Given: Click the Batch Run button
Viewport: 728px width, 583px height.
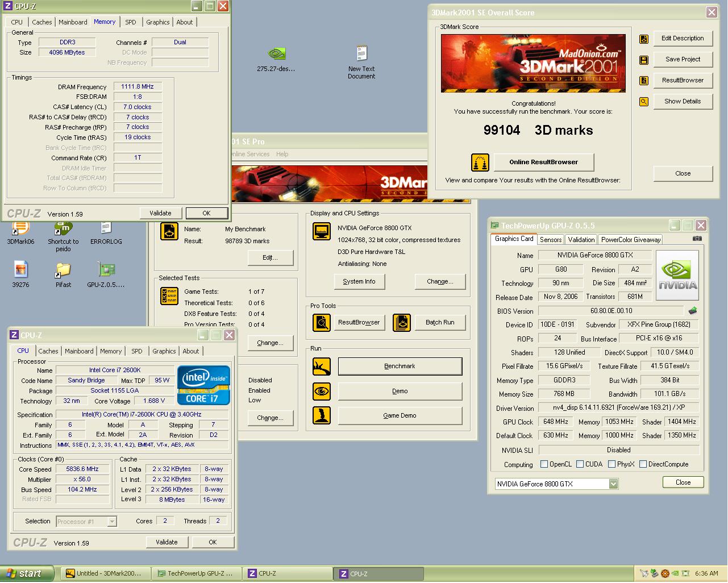Looking at the screenshot, I should click(440, 323).
